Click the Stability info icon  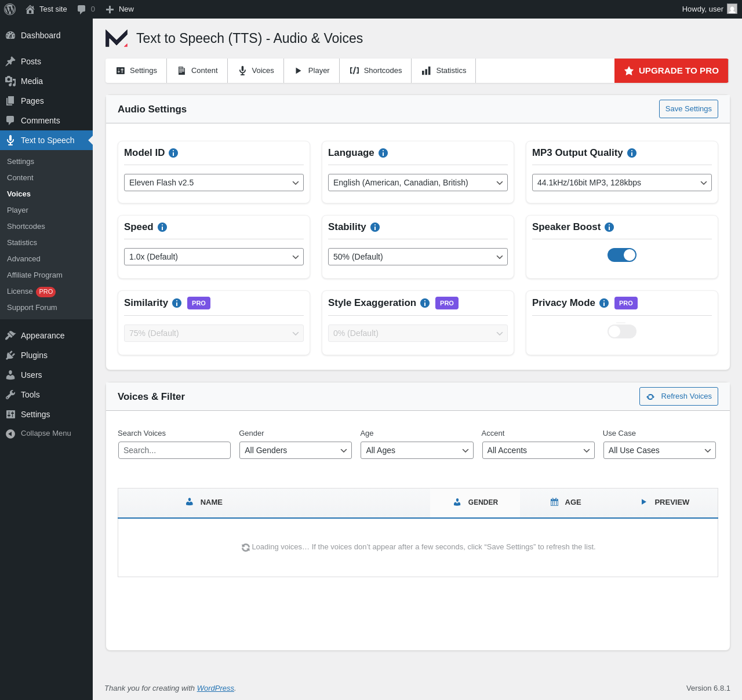(x=375, y=227)
